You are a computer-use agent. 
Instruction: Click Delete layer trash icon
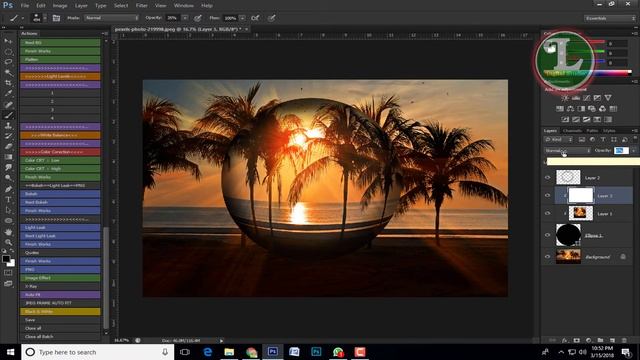point(624,340)
